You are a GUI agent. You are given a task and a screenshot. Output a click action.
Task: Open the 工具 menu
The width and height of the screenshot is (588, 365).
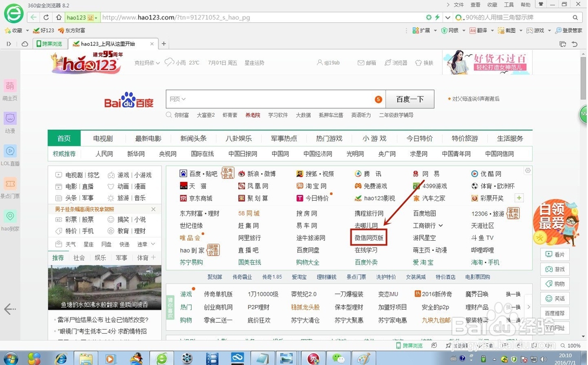click(508, 5)
